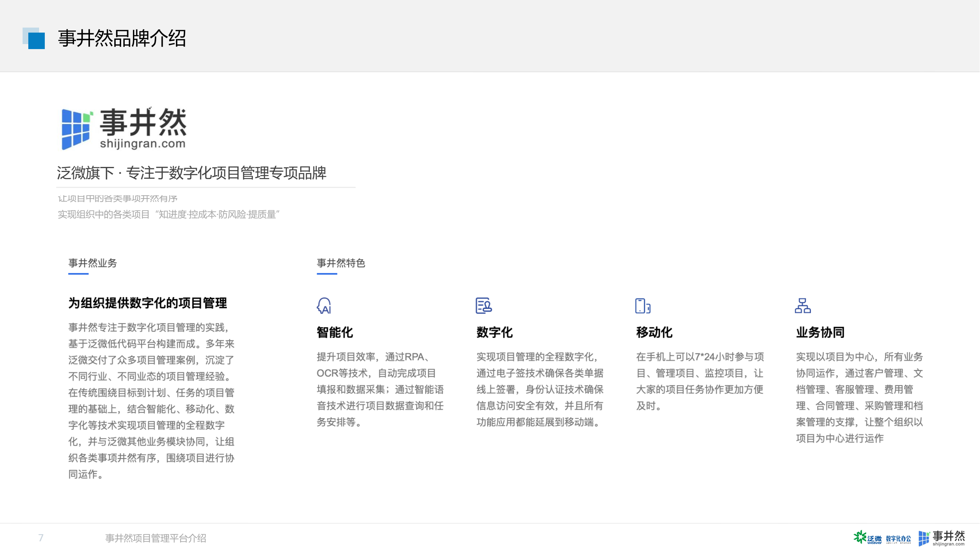The image size is (980, 551).
Task: Click the tagline 泛微旗下 · 专注于数字化项目管理专项品牌
Action: click(x=192, y=173)
